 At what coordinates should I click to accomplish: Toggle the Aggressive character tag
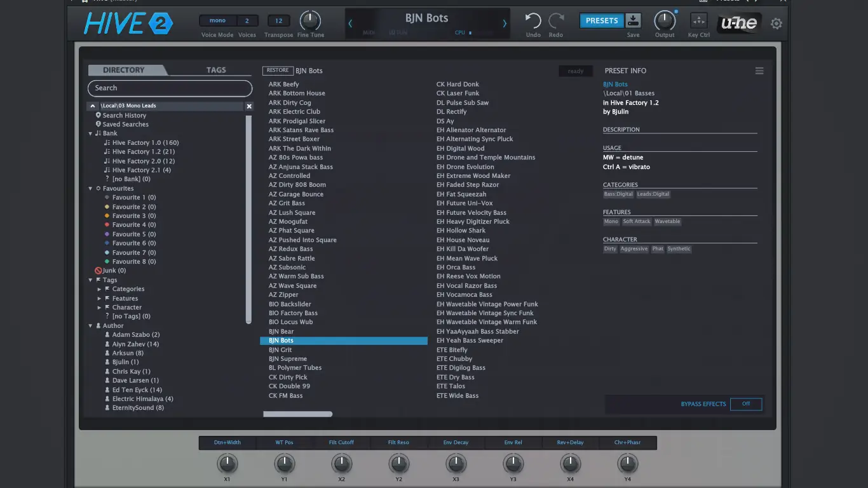(634, 249)
